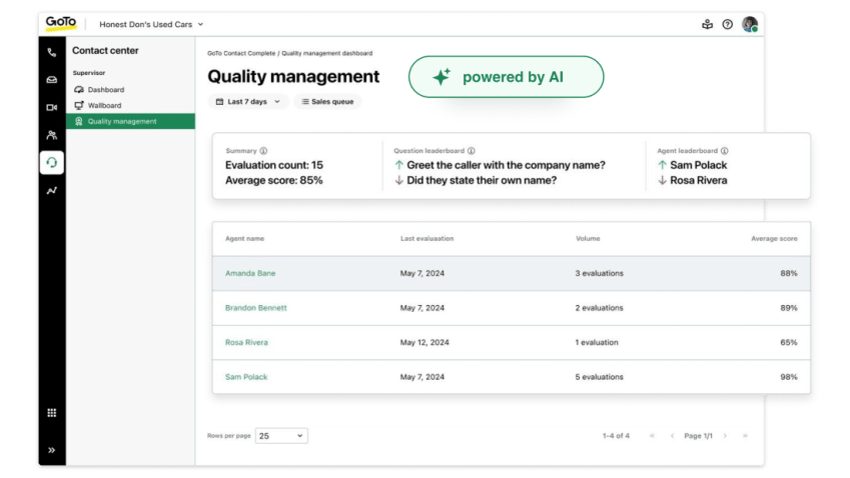Viewport: 850px width, 478px height.
Task: Click the user profile avatar
Action: (749, 24)
